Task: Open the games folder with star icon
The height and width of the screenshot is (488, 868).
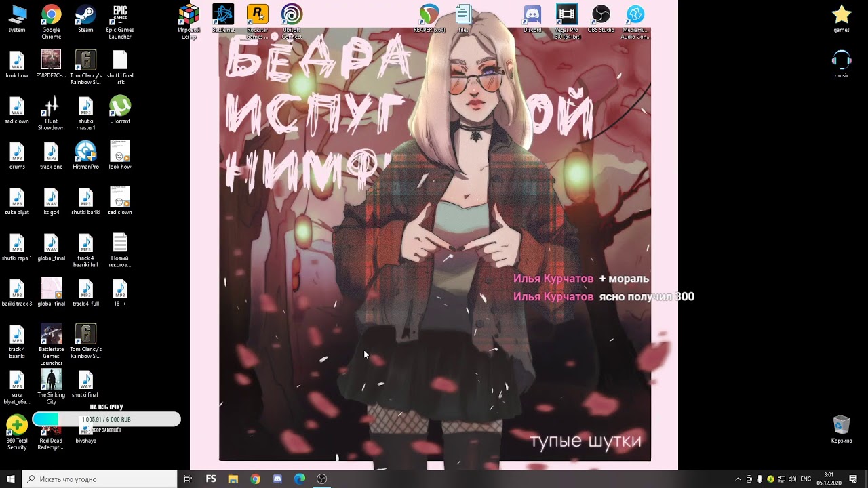Action: click(x=842, y=19)
